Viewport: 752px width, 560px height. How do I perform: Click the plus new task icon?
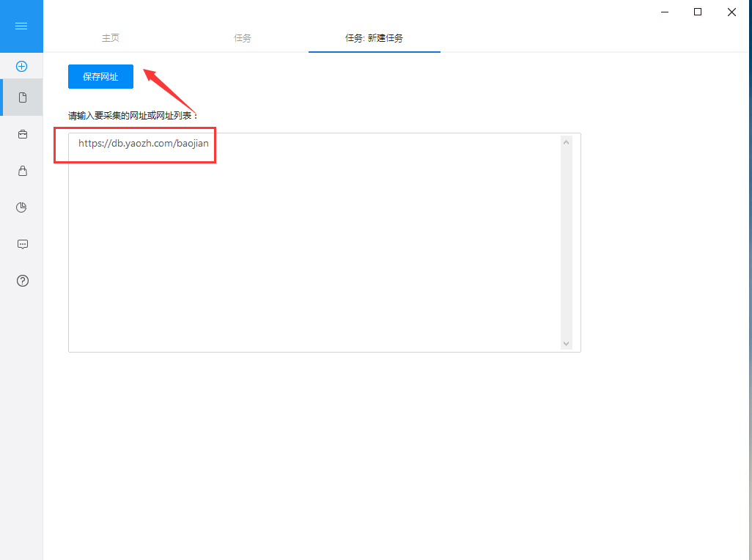tap(21, 66)
